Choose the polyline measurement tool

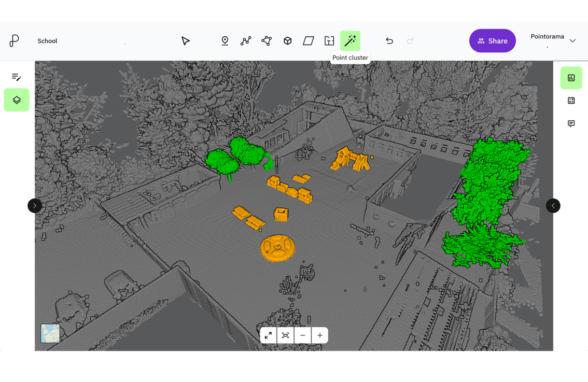(246, 41)
